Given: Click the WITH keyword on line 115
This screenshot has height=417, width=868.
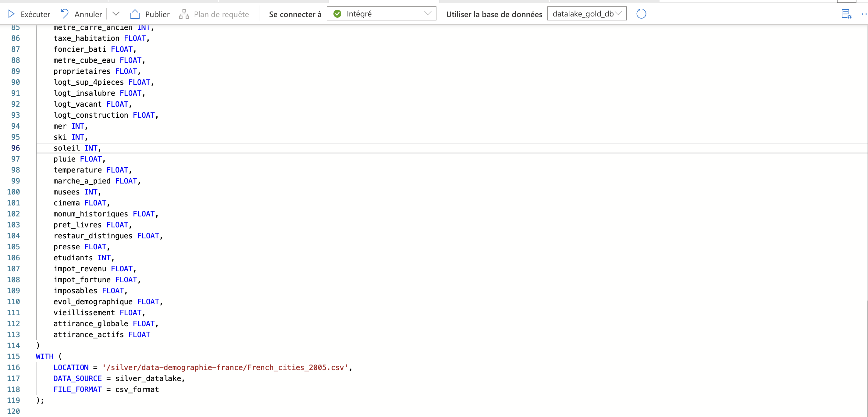Looking at the screenshot, I should click(44, 356).
